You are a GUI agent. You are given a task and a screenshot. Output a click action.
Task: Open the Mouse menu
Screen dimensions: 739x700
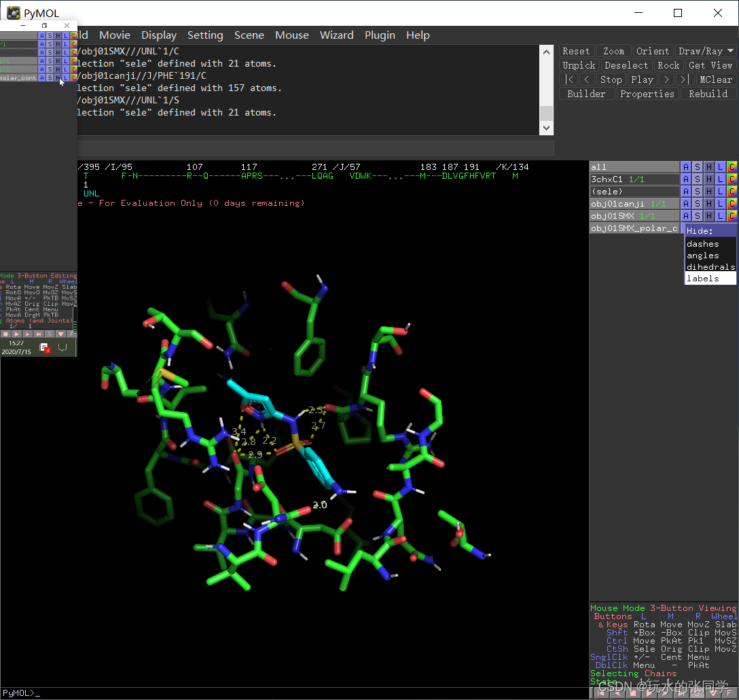(292, 35)
